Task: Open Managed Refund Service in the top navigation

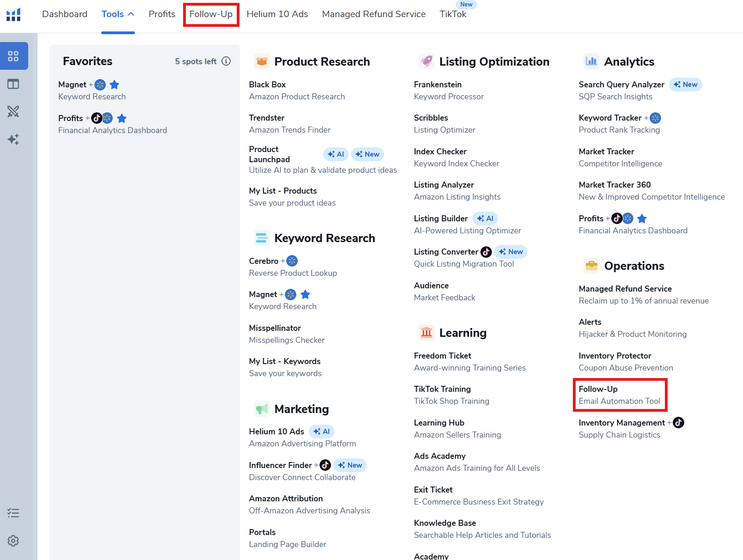Action: (x=374, y=14)
